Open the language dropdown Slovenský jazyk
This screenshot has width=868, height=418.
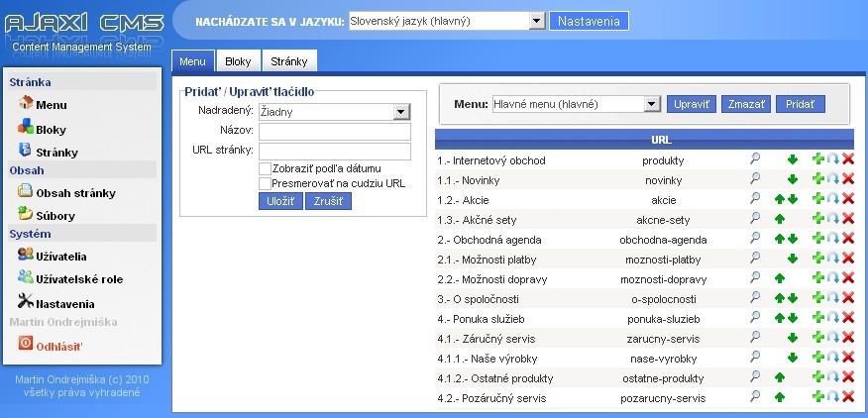pos(447,22)
